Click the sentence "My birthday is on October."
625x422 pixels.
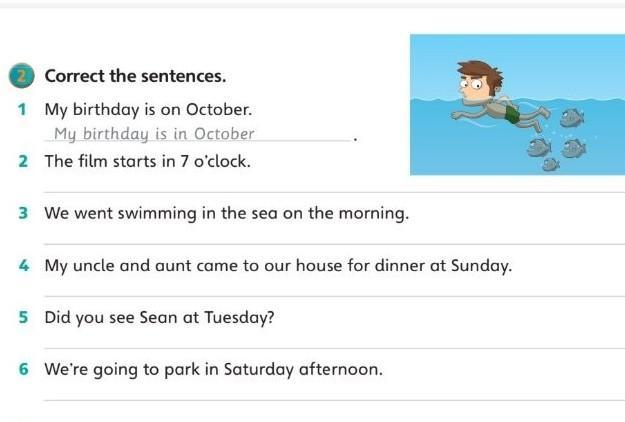click(x=148, y=108)
